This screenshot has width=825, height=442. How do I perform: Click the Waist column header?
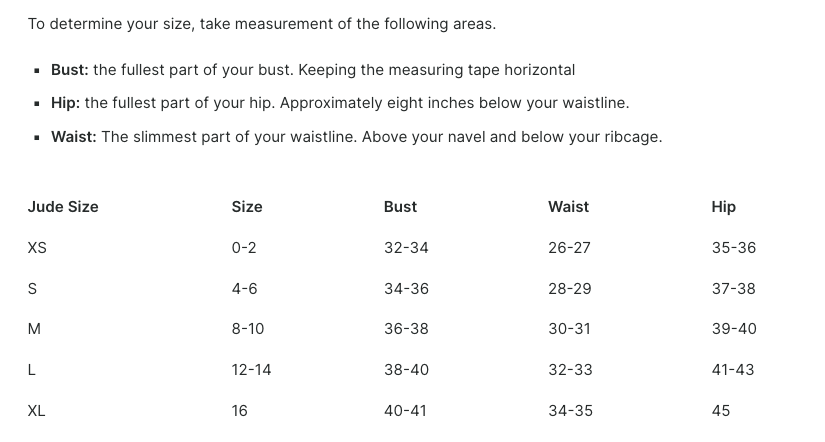click(568, 207)
